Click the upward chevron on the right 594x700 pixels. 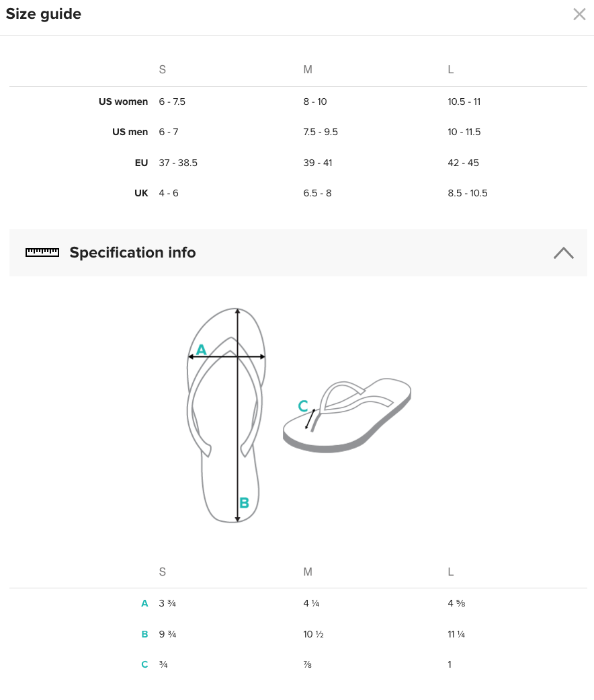click(x=563, y=253)
